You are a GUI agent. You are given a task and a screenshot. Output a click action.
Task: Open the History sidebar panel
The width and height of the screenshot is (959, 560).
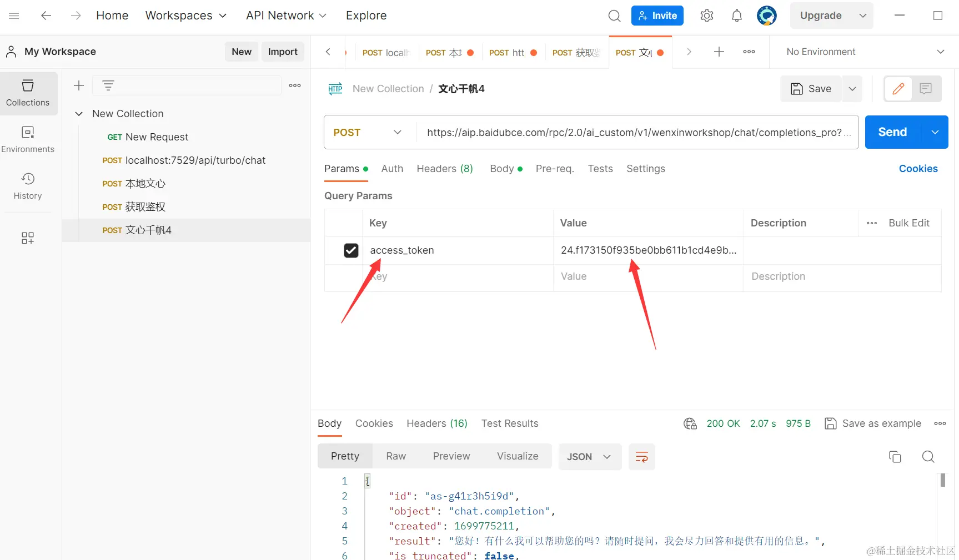pos(28,186)
